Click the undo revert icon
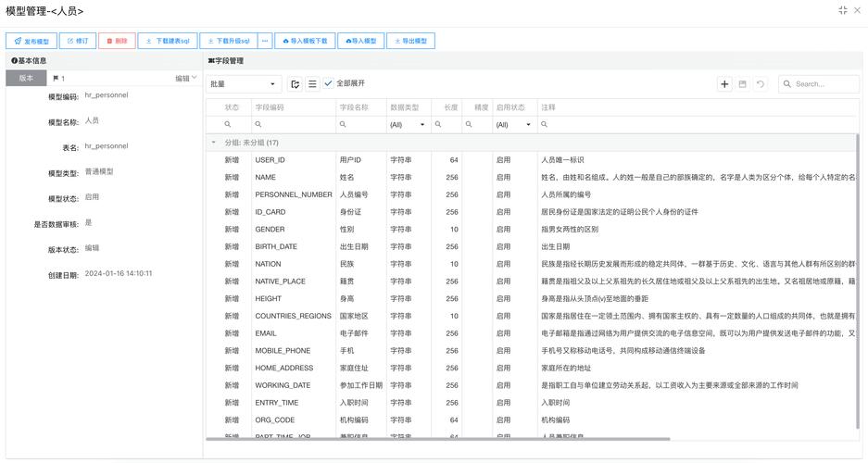 pyautogui.click(x=761, y=84)
